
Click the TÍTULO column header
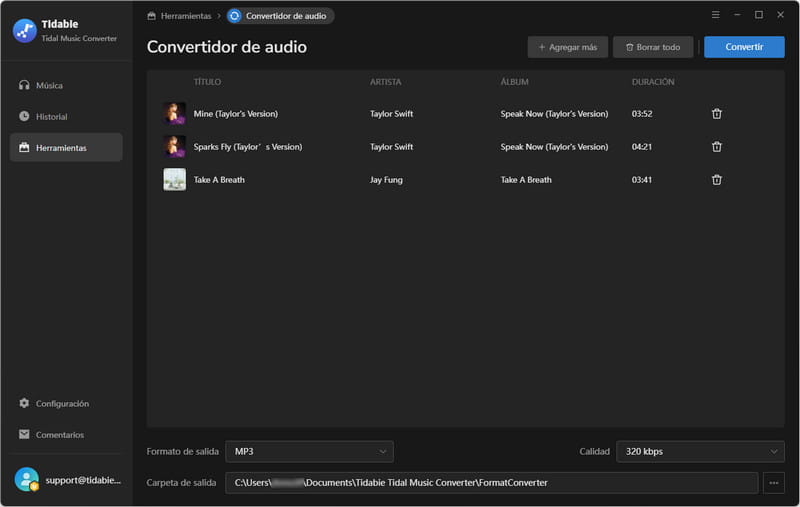pos(207,82)
